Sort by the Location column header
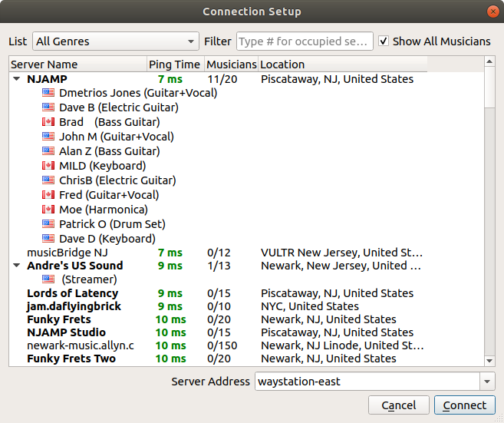504x423 pixels. (341, 64)
